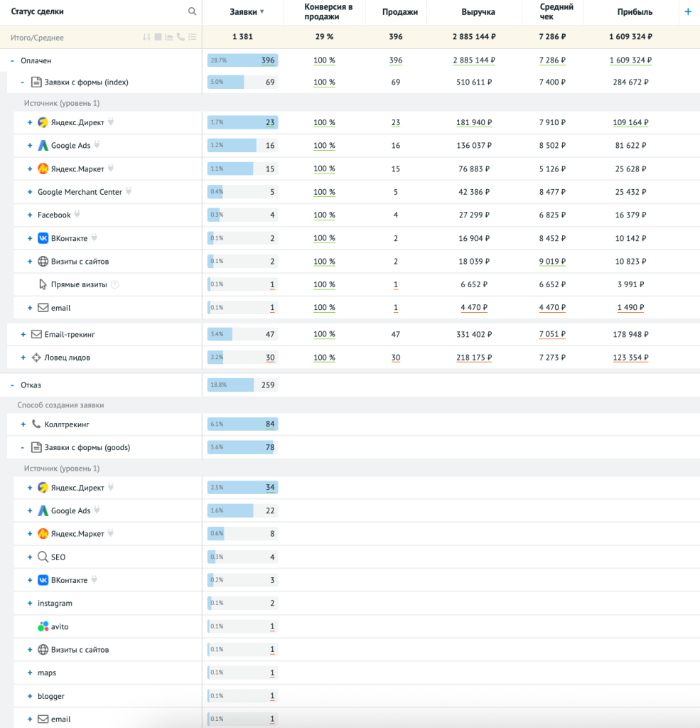Screen dimensions: 700x728
Task: Open the 181 940 ₽ revenue value link
Action: pos(473,122)
